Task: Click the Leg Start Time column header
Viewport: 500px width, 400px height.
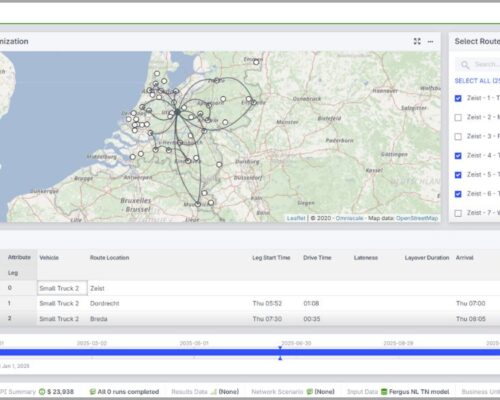Action: (x=271, y=258)
